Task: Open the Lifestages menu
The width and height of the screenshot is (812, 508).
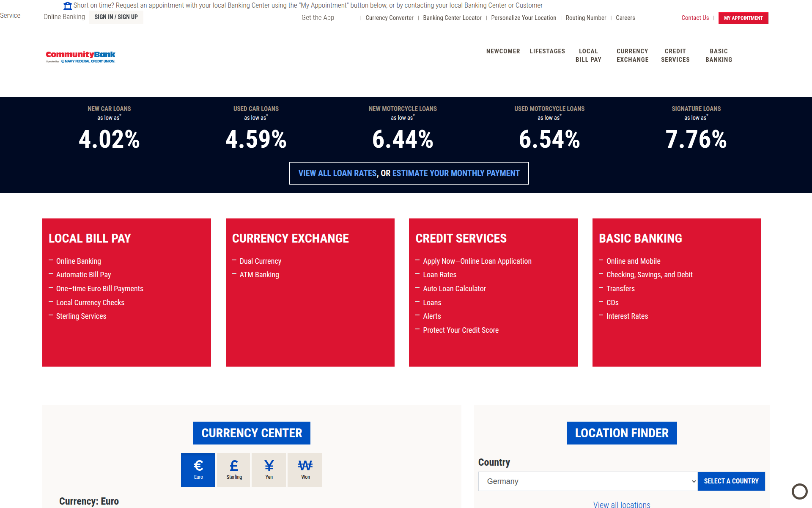Action: 547,51
